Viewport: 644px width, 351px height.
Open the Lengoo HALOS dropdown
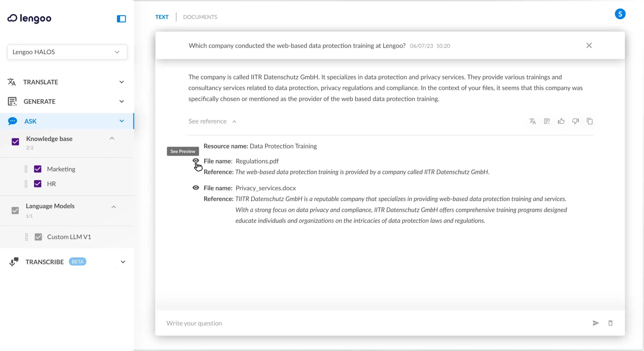67,52
